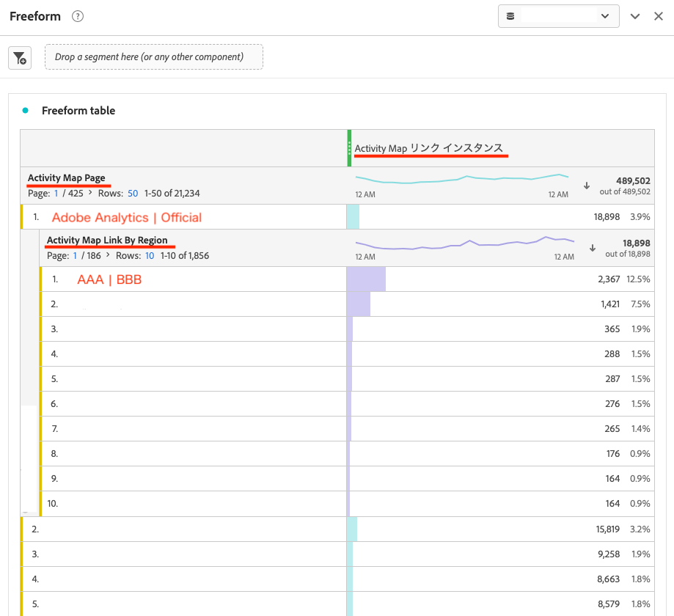
Task: Change Rows 10 for Link By Region
Action: (150, 256)
